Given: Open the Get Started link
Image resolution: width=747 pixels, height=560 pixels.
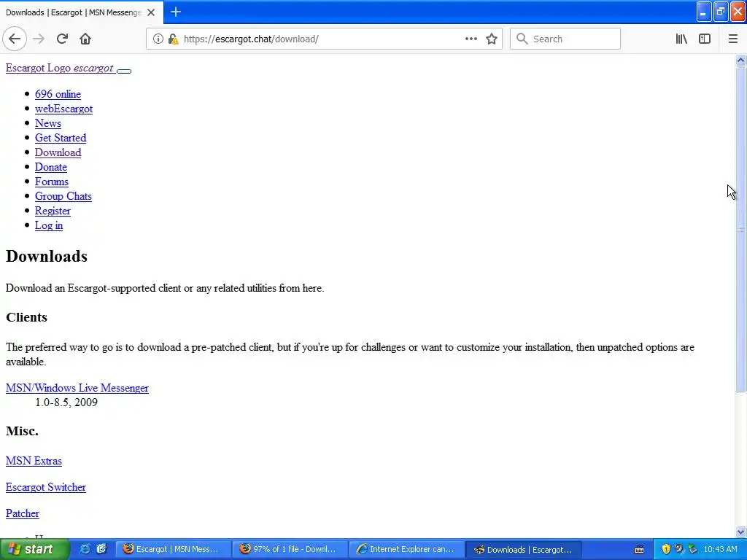Looking at the screenshot, I should click(x=61, y=138).
